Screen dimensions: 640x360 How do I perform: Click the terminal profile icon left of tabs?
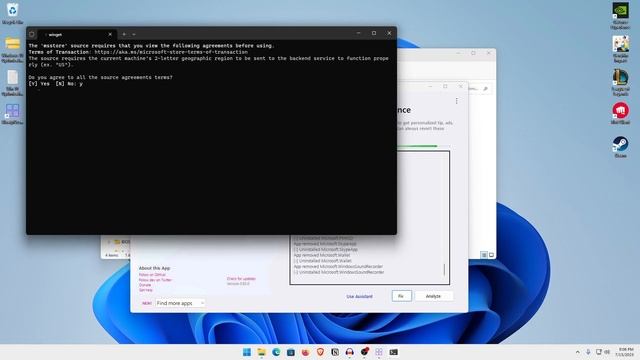(x=32, y=34)
